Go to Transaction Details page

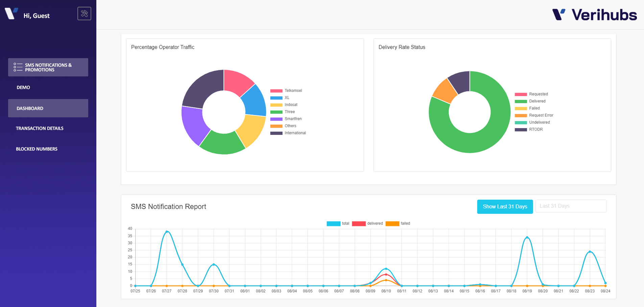[x=40, y=128]
